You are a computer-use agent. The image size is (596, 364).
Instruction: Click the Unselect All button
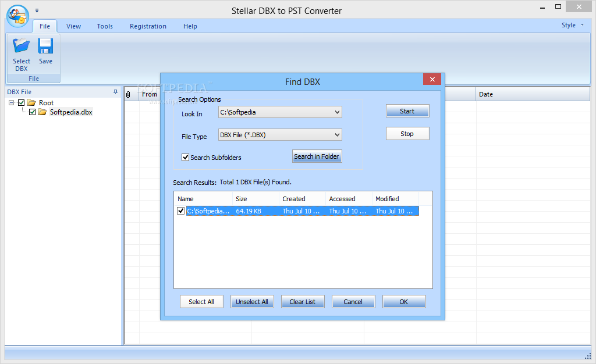click(x=252, y=302)
